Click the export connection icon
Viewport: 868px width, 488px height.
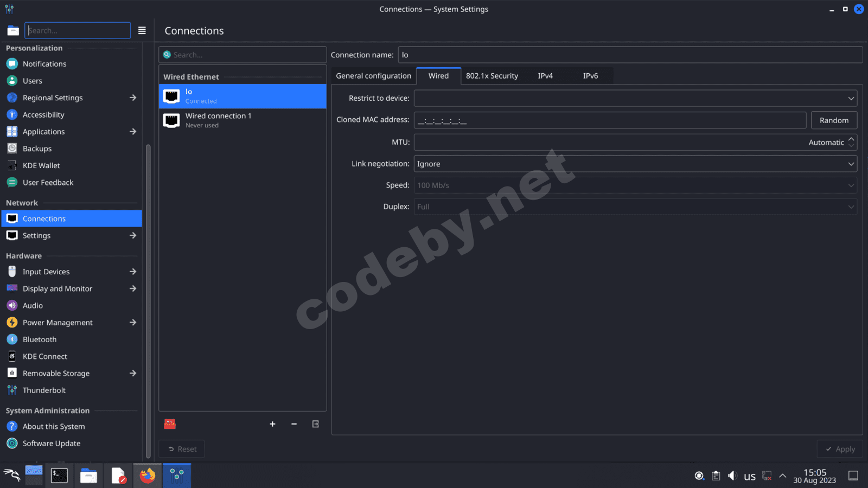(316, 424)
